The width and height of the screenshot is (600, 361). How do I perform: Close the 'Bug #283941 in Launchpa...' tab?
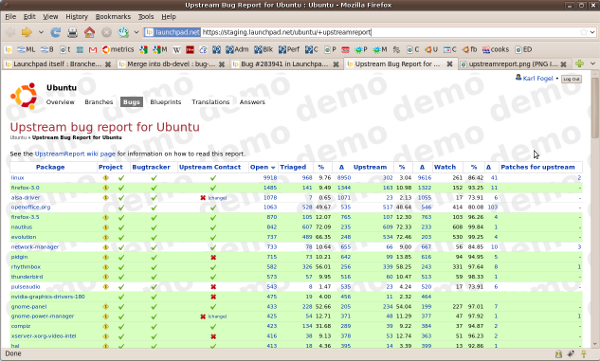click(336, 64)
